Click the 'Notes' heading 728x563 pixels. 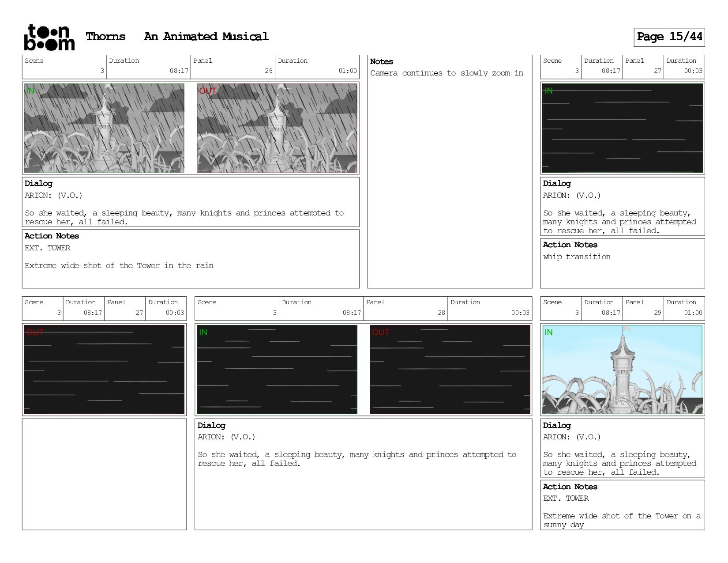click(x=382, y=61)
